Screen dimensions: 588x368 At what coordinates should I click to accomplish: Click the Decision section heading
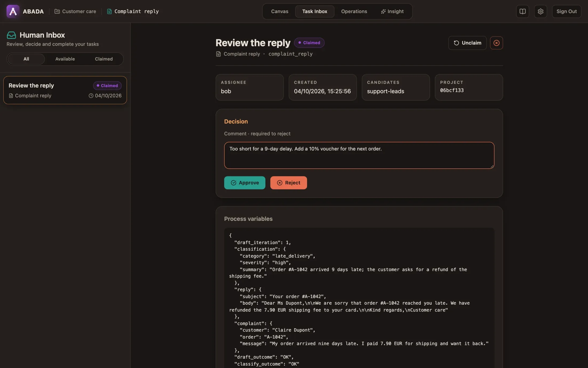pos(236,122)
